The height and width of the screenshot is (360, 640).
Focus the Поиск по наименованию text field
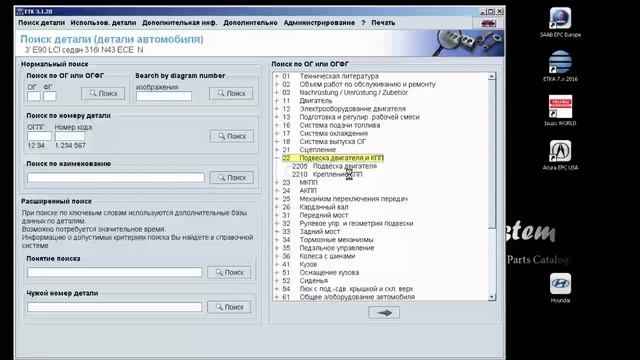116,178
